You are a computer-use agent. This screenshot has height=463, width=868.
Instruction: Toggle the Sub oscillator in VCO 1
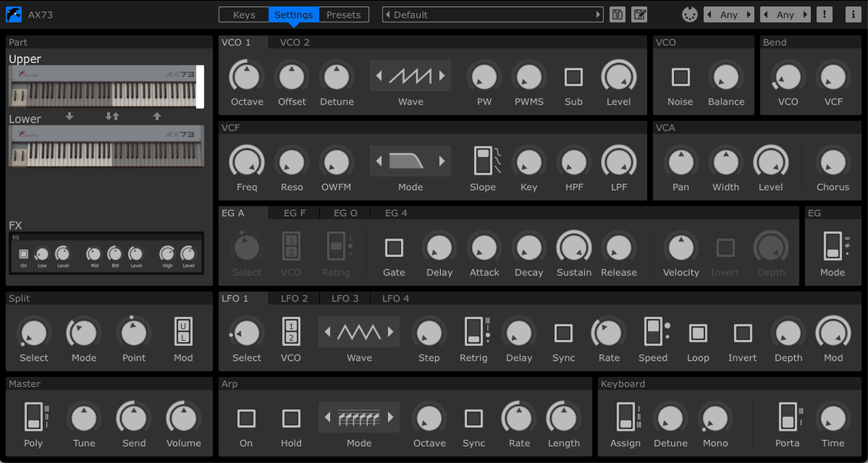pos(573,77)
